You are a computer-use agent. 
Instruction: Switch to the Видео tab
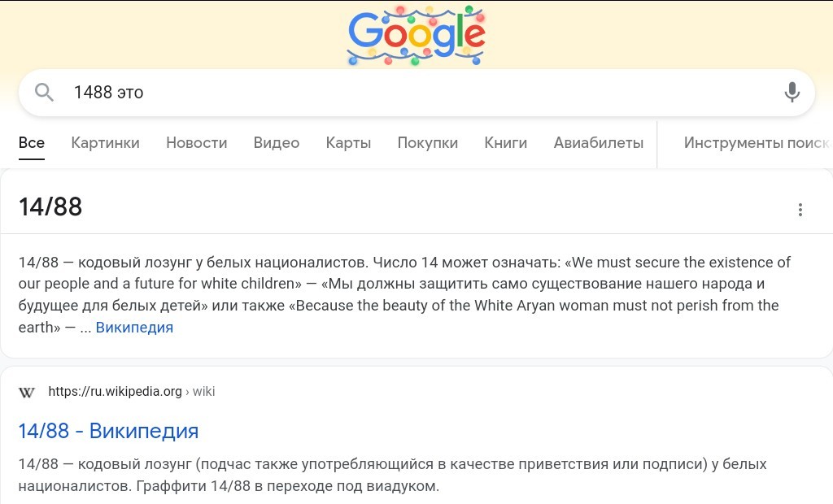tap(277, 142)
